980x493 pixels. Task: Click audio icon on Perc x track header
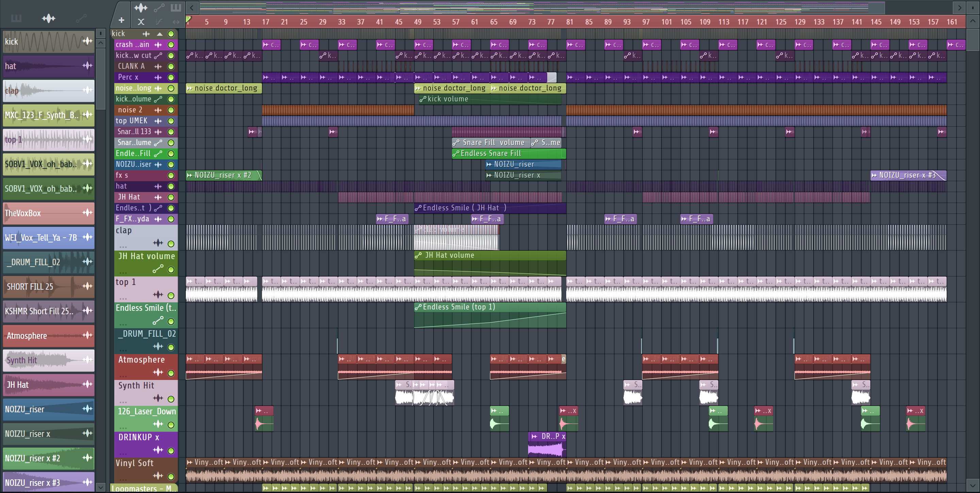point(158,77)
